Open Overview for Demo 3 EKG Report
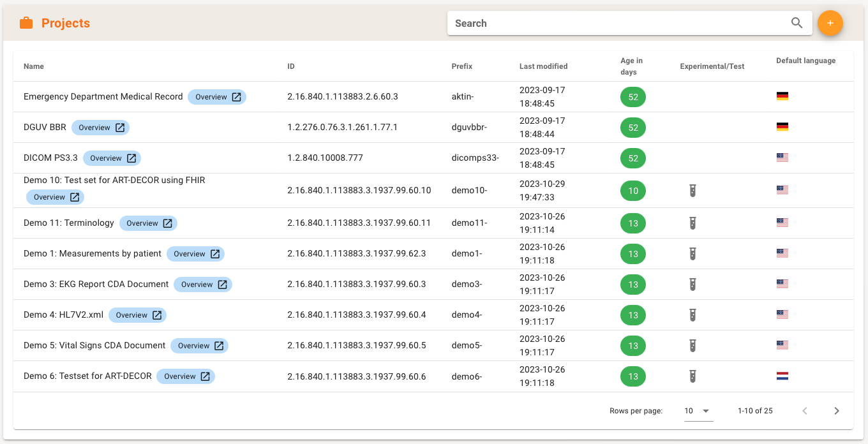868x444 pixels. coord(203,285)
